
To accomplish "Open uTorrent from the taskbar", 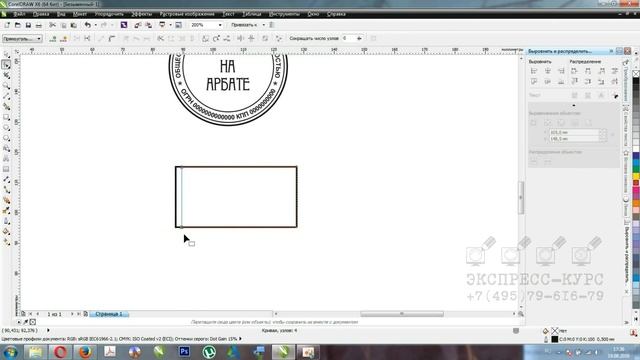I will pyautogui.click(x=209, y=352).
